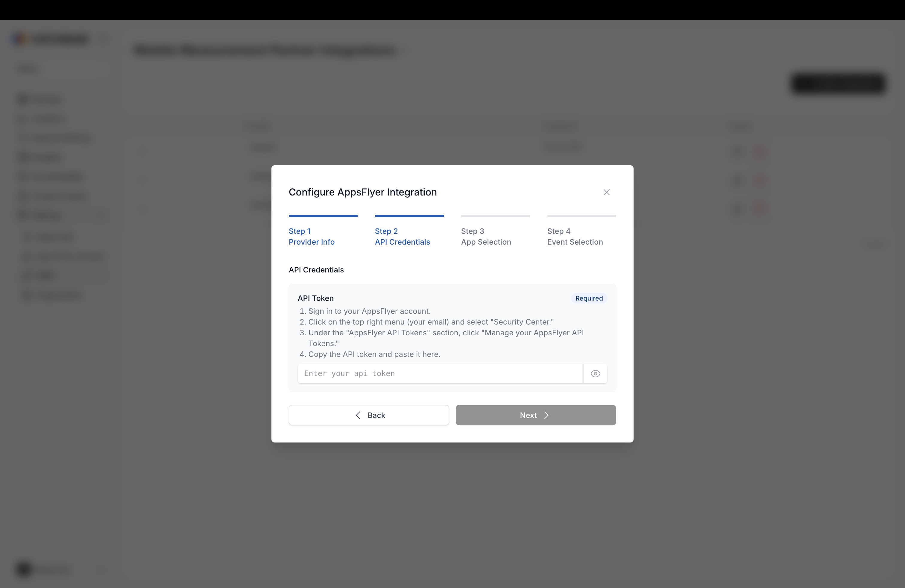This screenshot has width=905, height=588.
Task: Go back to Step 1 Provider Info
Action: (312, 237)
